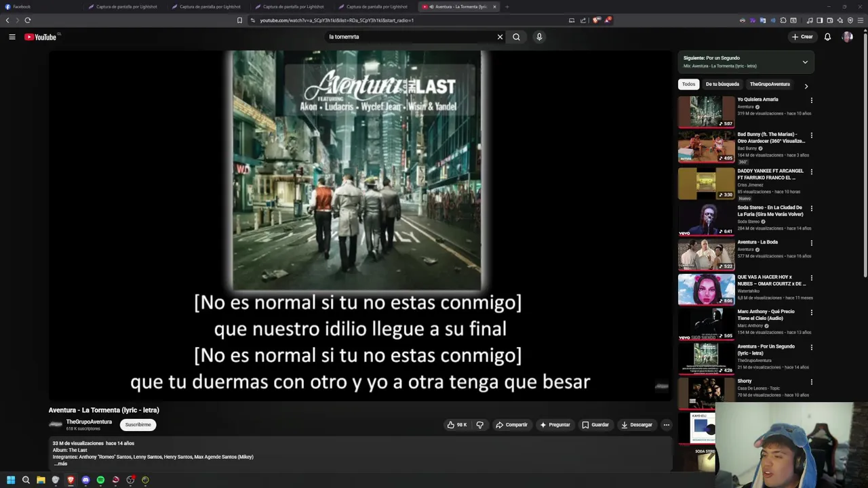Open OBS Studio from taskbar

point(130,480)
